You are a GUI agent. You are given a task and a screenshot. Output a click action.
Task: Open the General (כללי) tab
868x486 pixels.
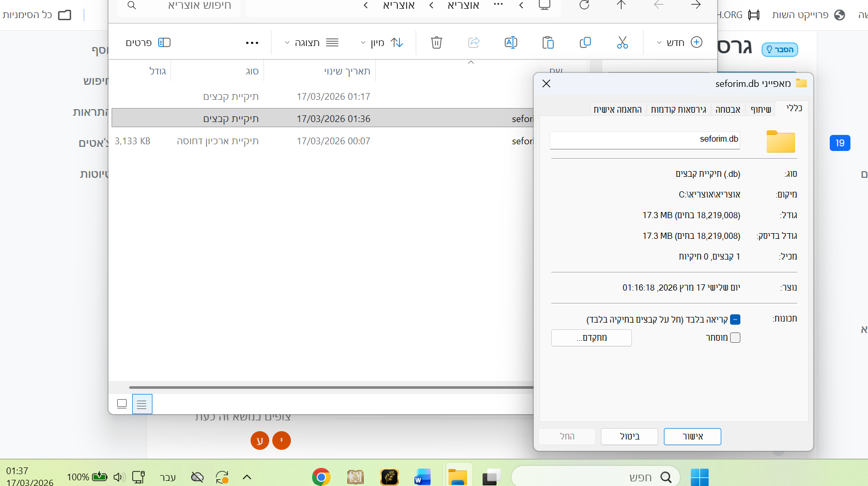[794, 108]
